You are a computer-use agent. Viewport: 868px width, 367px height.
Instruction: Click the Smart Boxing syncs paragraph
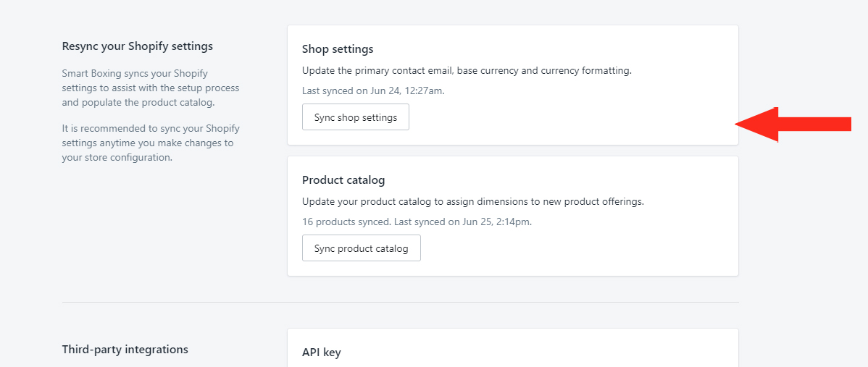tap(151, 88)
